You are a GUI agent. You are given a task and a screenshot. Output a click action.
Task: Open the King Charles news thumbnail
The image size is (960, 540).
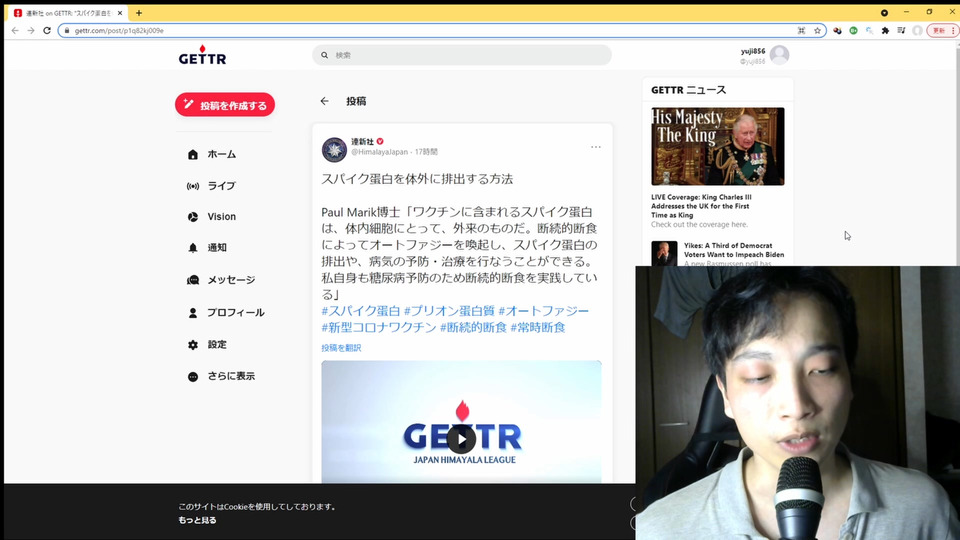click(x=717, y=146)
